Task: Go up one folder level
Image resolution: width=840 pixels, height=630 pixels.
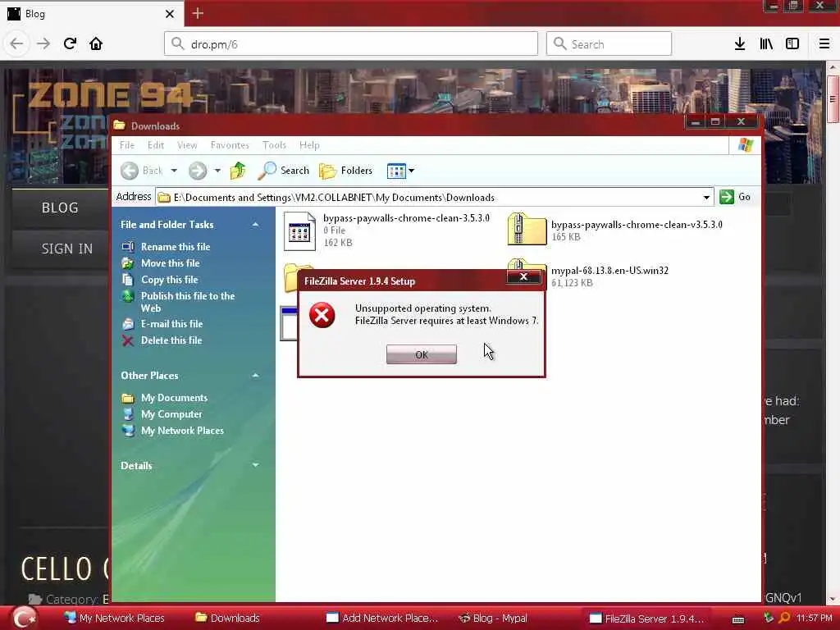Action: tap(238, 171)
